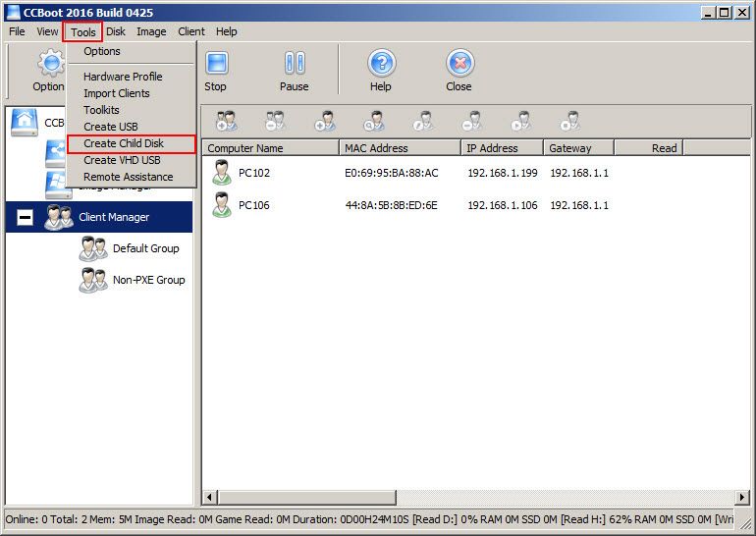Sort by IP Address column header
The image size is (756, 536).
tap(502, 148)
